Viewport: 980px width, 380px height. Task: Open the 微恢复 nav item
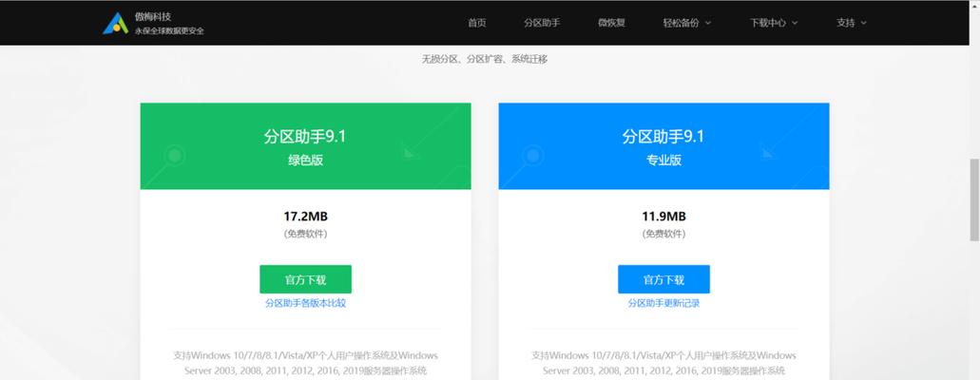pos(611,23)
